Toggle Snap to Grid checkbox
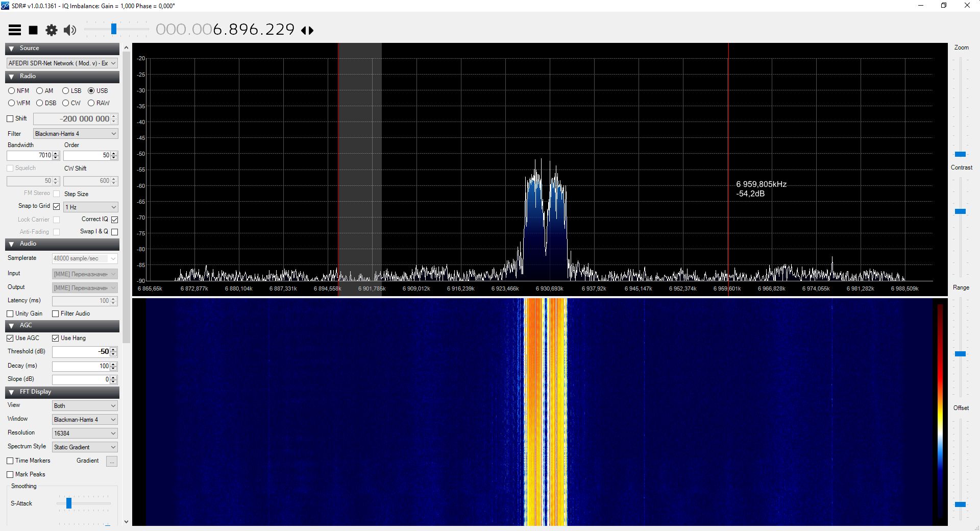Image resolution: width=980 pixels, height=531 pixels. pos(57,206)
